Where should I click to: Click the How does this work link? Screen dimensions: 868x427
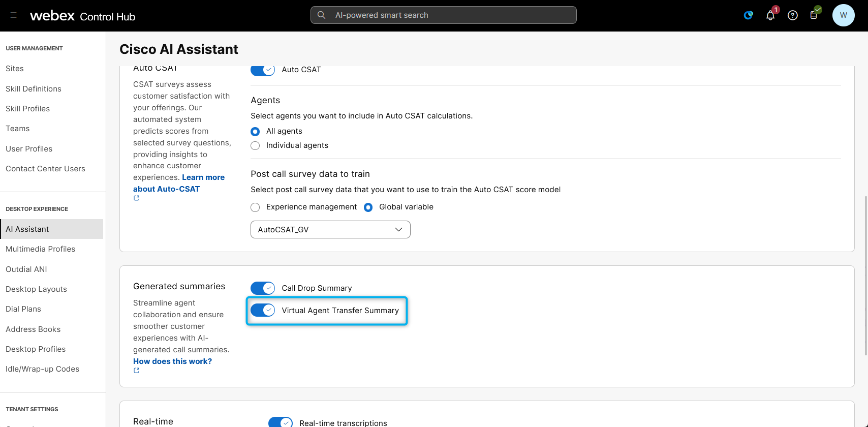coord(172,361)
